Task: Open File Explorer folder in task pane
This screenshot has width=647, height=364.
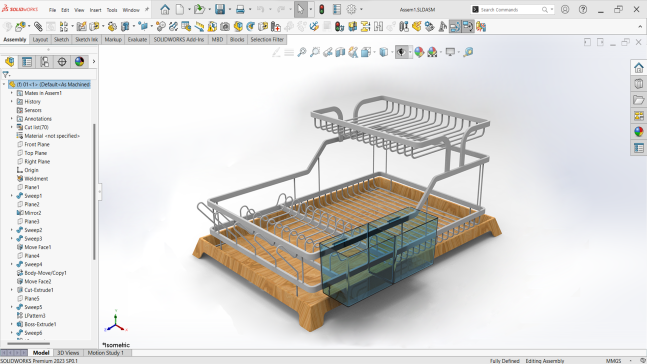Action: 639,100
